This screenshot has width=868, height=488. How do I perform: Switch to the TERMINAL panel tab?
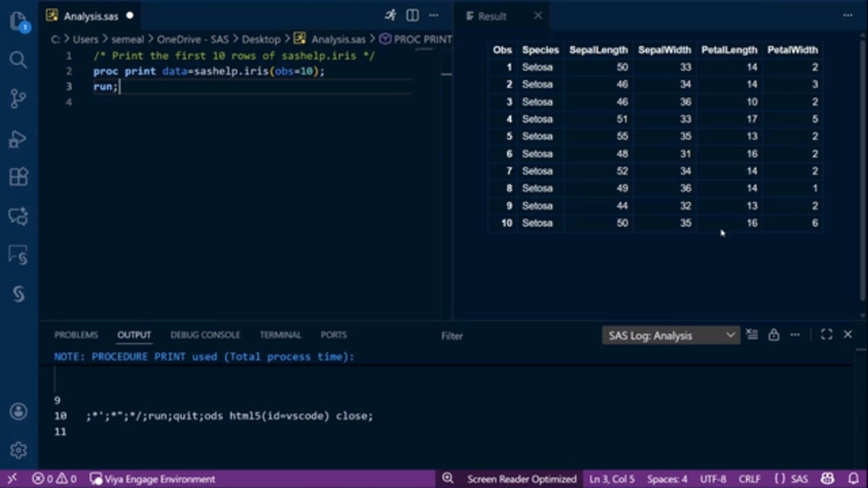[280, 335]
